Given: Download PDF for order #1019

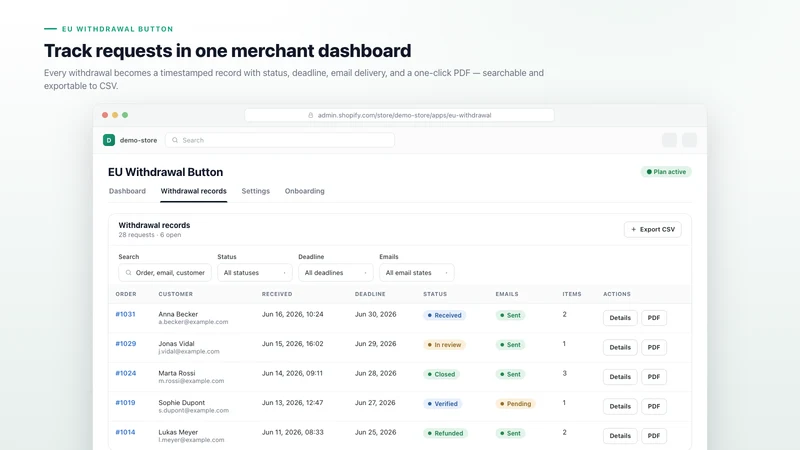Looking at the screenshot, I should click(x=654, y=407).
